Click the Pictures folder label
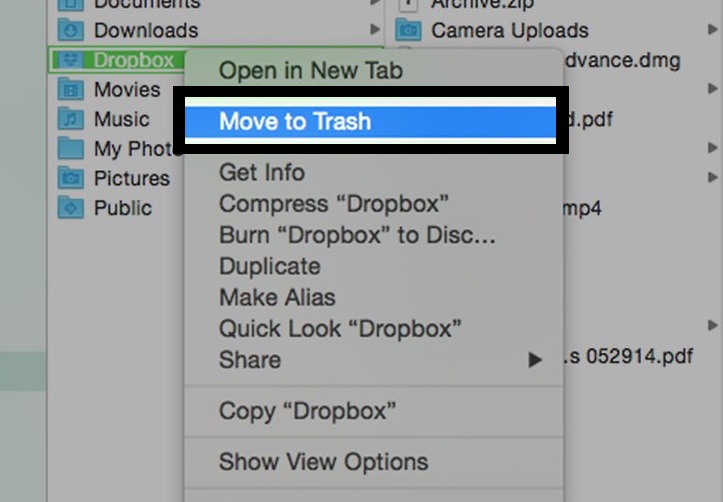Screen dimensions: 723x502 [132, 178]
